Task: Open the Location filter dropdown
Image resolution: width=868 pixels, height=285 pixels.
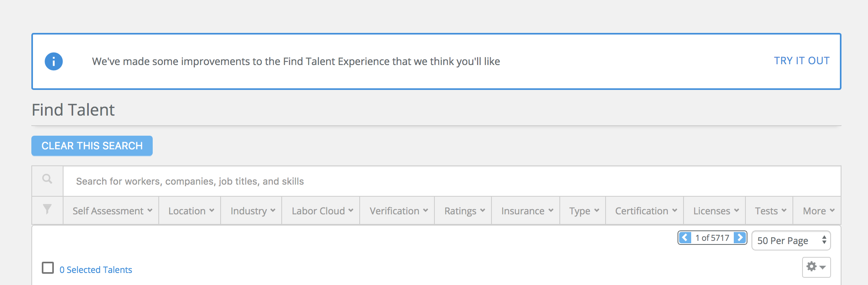Action: pos(191,211)
